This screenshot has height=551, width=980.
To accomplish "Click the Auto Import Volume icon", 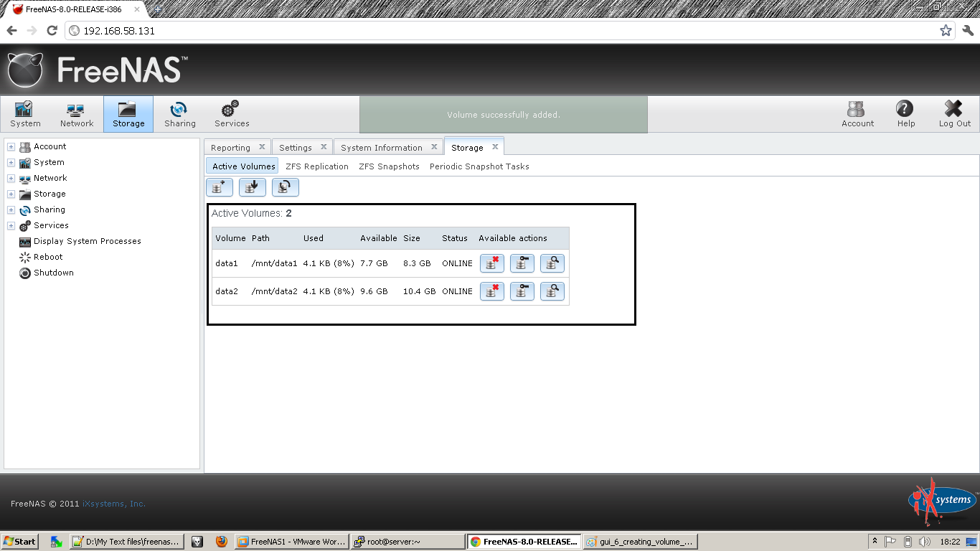I will (285, 187).
